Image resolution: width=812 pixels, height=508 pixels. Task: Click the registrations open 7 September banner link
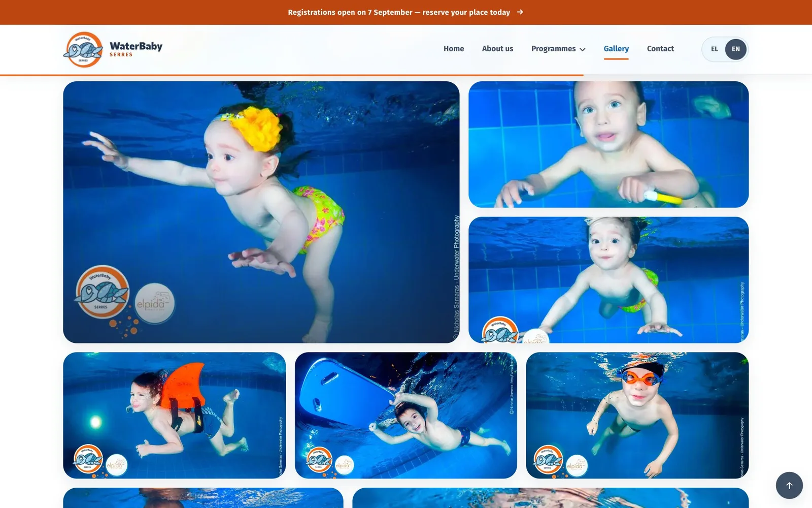405,12
